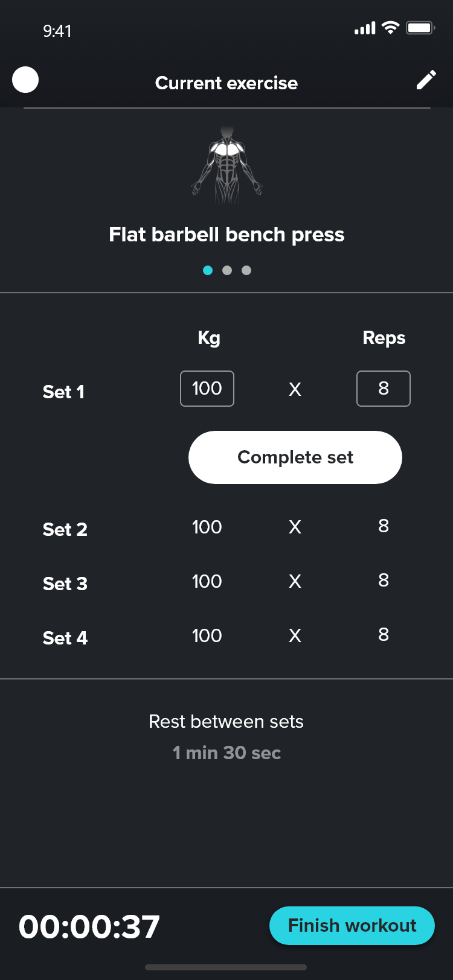
Task: Tap the battery status icon
Action: [420, 28]
